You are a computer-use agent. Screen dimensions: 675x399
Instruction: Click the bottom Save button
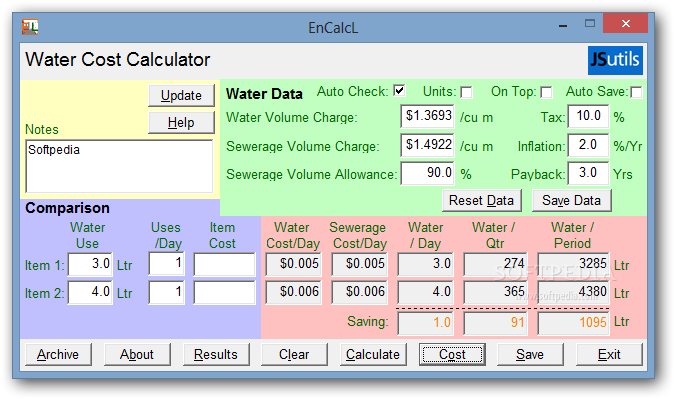pyautogui.click(x=530, y=355)
